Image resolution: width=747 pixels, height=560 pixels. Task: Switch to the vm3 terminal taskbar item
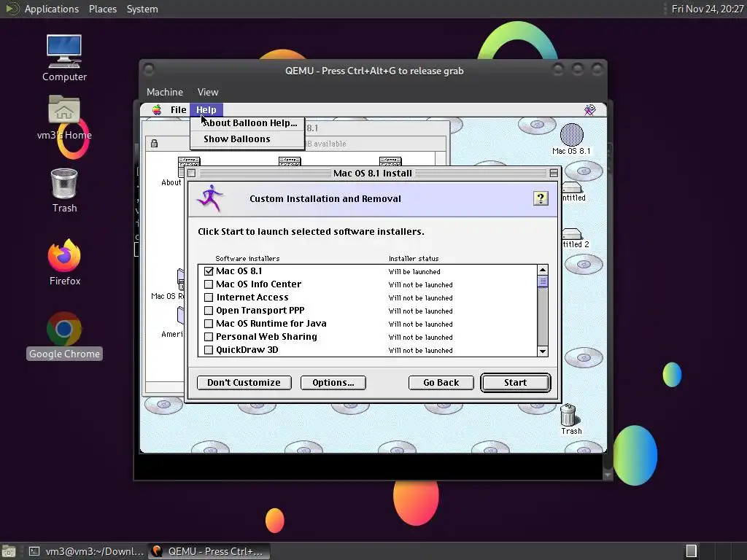point(86,551)
